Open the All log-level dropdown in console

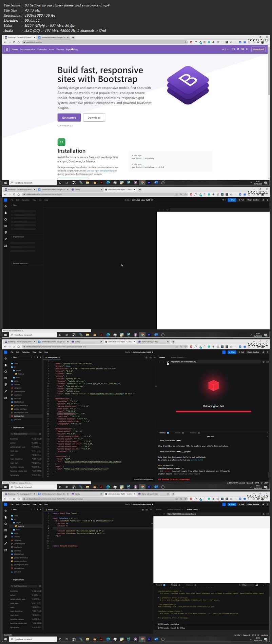point(259,585)
